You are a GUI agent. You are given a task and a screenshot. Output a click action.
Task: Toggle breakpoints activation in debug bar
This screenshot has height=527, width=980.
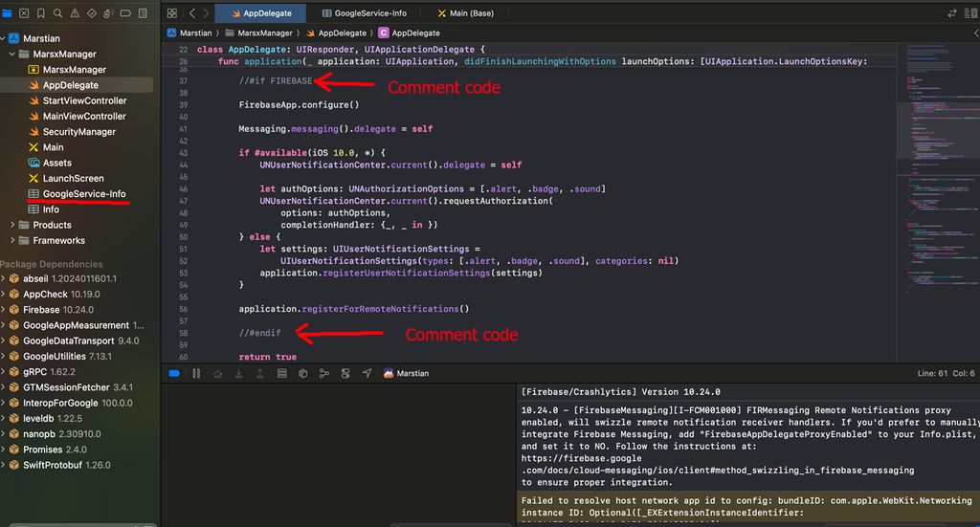pos(173,373)
